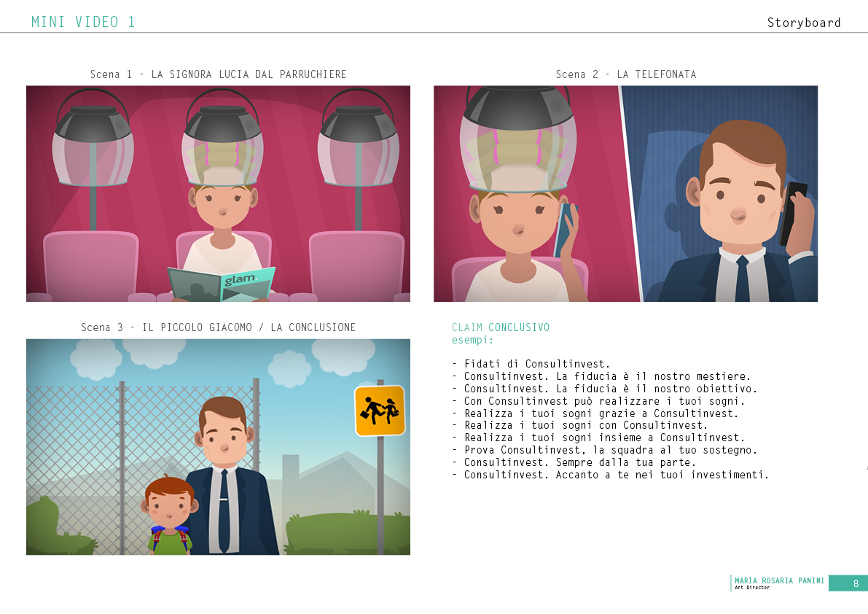Select the Scena 1 La Signora Lucia caption
Screen dimensions: 868x614
tap(218, 74)
